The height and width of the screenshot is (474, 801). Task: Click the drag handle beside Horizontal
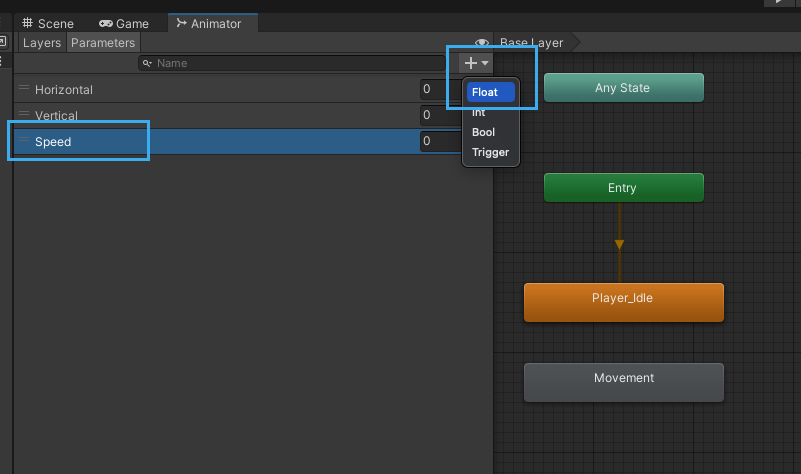pyautogui.click(x=24, y=89)
